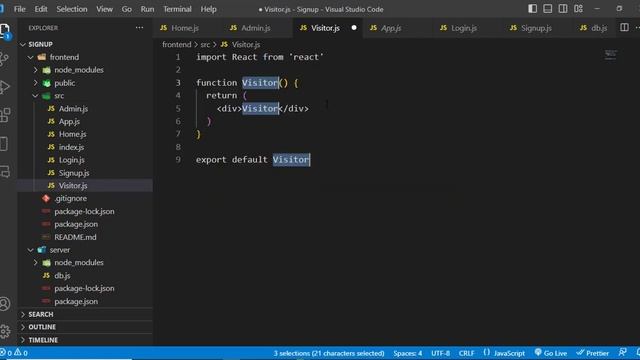
Task: Click src in the breadcrumb path
Action: coord(205,44)
